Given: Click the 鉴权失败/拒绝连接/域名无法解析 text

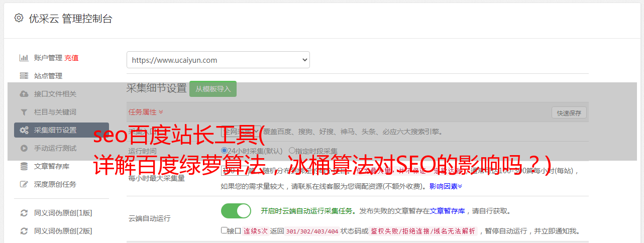Looking at the screenshot, I should tap(423, 231).
